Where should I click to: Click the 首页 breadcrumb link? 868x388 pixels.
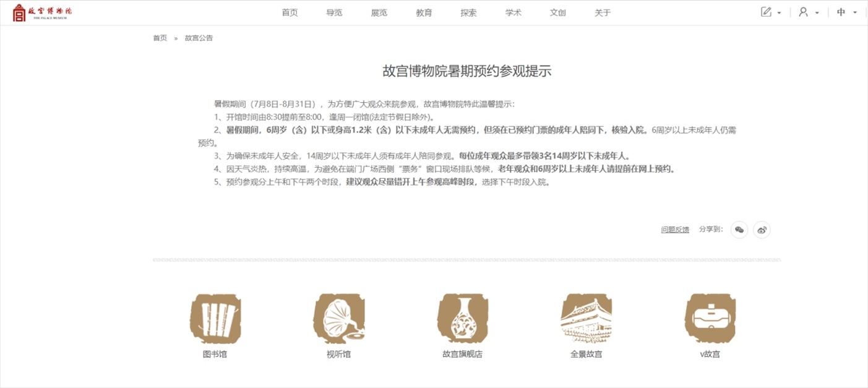pos(160,38)
